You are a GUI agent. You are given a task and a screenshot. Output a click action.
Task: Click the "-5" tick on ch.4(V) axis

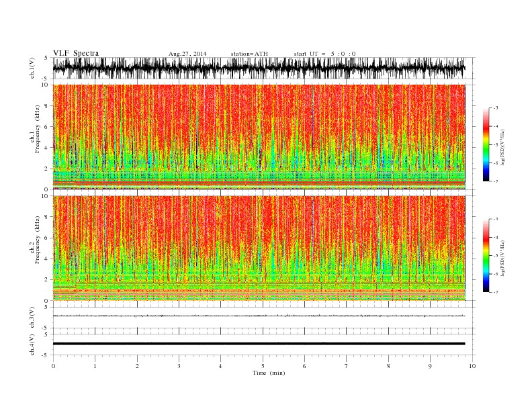click(46, 356)
